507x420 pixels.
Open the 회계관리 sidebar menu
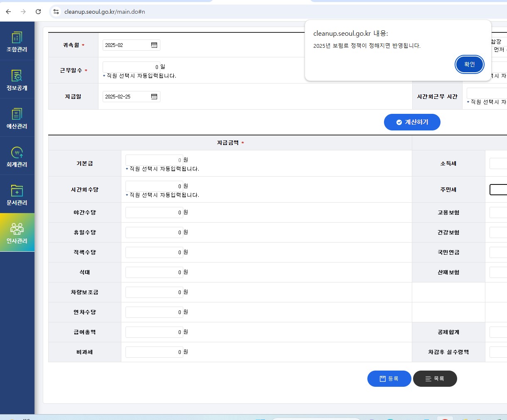click(17, 157)
